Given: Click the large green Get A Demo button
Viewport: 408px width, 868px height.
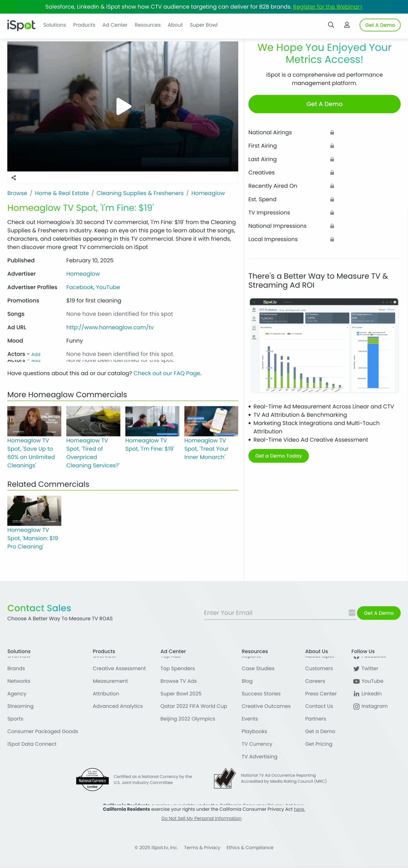Looking at the screenshot, I should pyautogui.click(x=324, y=104).
